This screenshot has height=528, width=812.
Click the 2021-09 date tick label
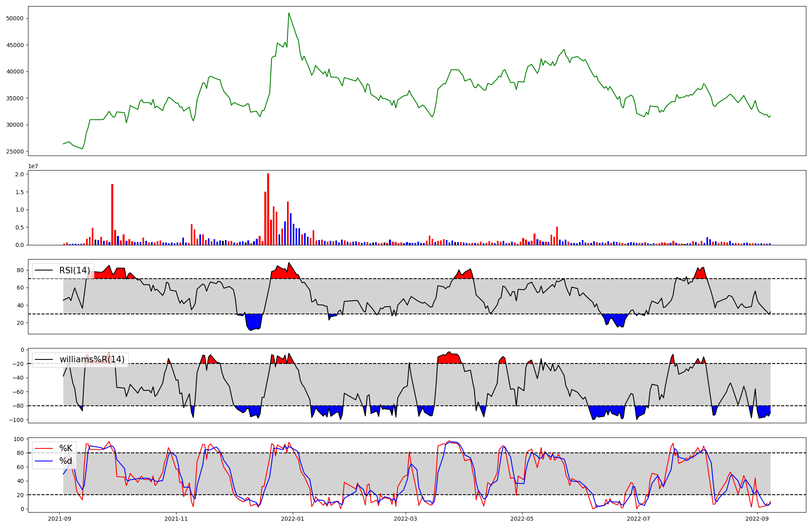tap(60, 519)
